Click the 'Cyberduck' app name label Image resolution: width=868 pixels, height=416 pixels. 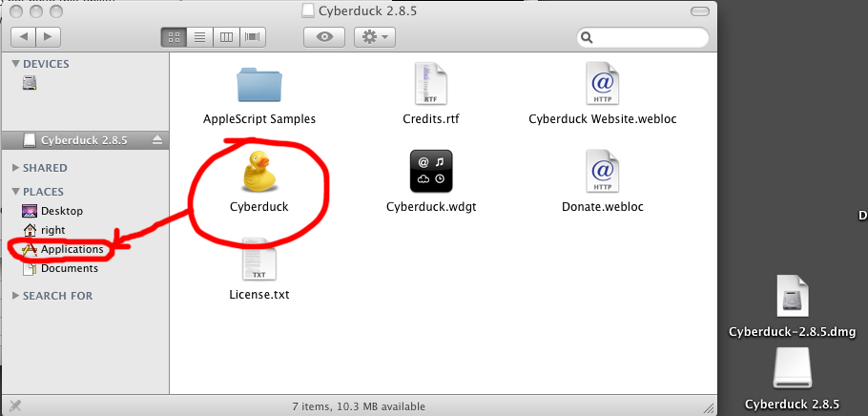tap(258, 207)
